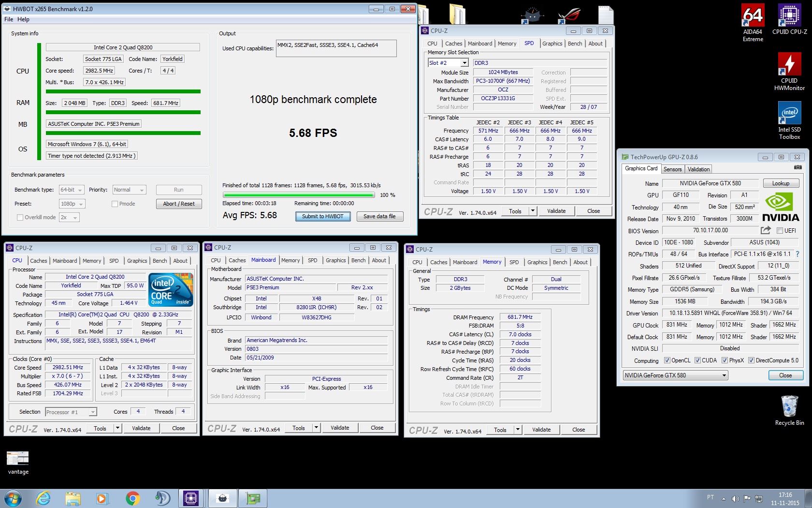Open Windows Explorer from taskbar

(x=73, y=498)
